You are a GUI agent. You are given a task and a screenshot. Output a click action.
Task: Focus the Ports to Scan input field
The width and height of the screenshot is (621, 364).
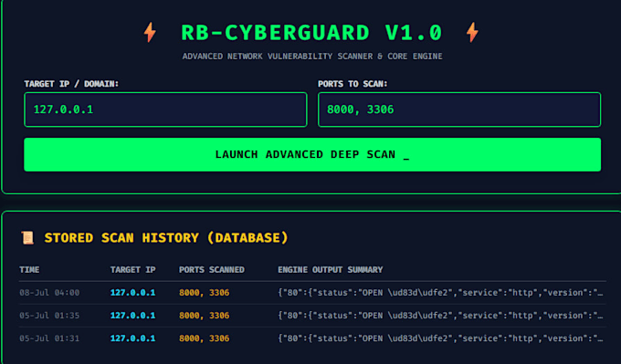[x=459, y=109]
